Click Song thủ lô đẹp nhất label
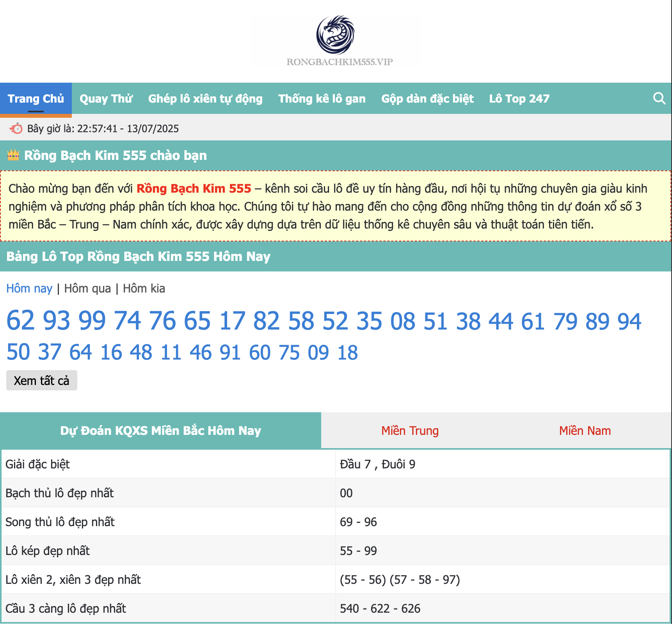 (x=60, y=522)
